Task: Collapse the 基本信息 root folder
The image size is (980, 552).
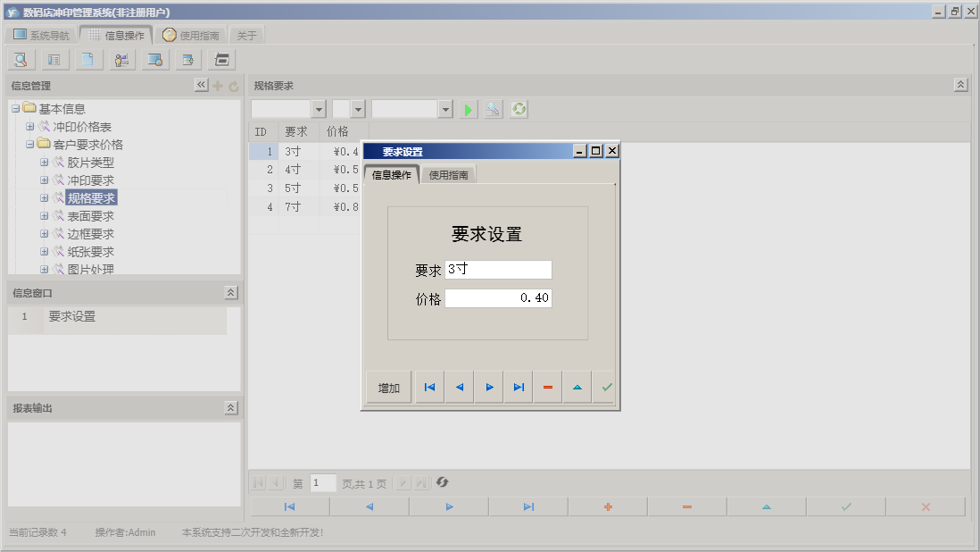Action: (x=16, y=109)
